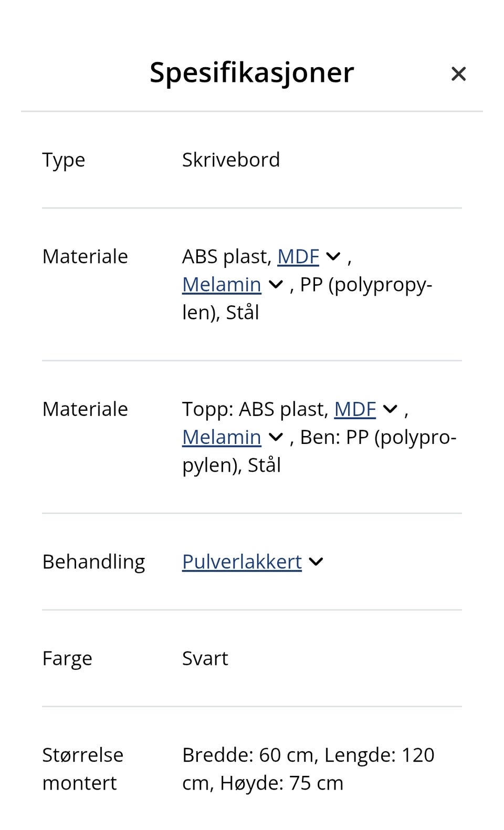Open the MDF link after 'ABS plast,' in first Materiale row
The image size is (504, 830).
click(298, 257)
